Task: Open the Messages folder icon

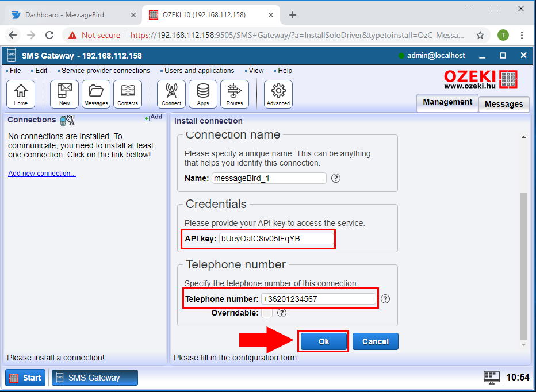Action: pyautogui.click(x=96, y=94)
